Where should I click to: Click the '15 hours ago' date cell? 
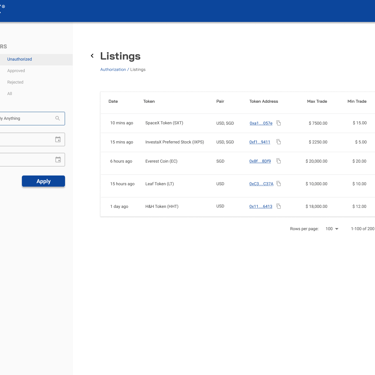coord(122,184)
